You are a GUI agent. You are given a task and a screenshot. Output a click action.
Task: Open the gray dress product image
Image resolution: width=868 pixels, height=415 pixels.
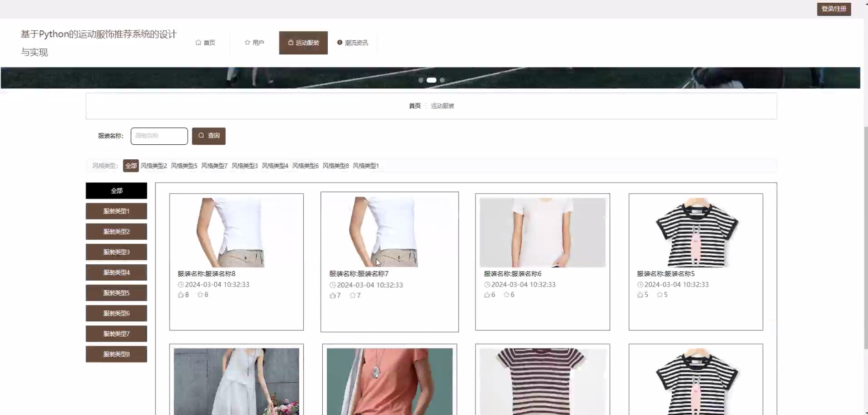tap(236, 382)
